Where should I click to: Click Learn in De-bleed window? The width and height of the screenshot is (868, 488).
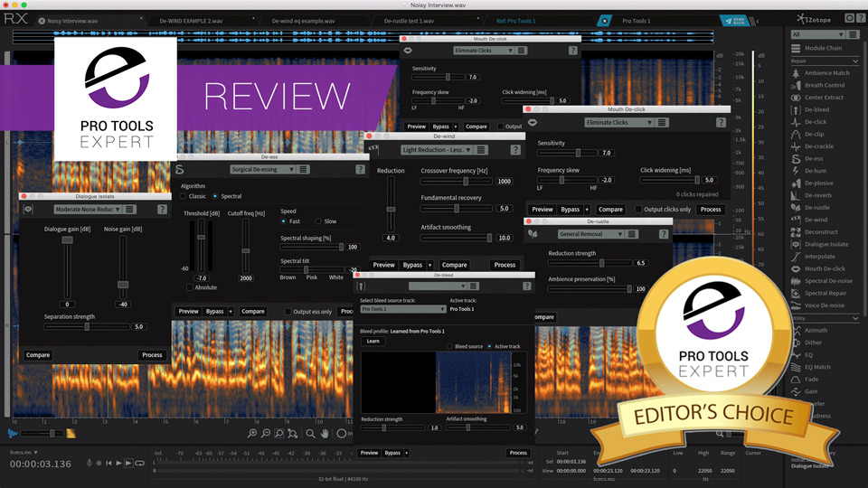373,341
